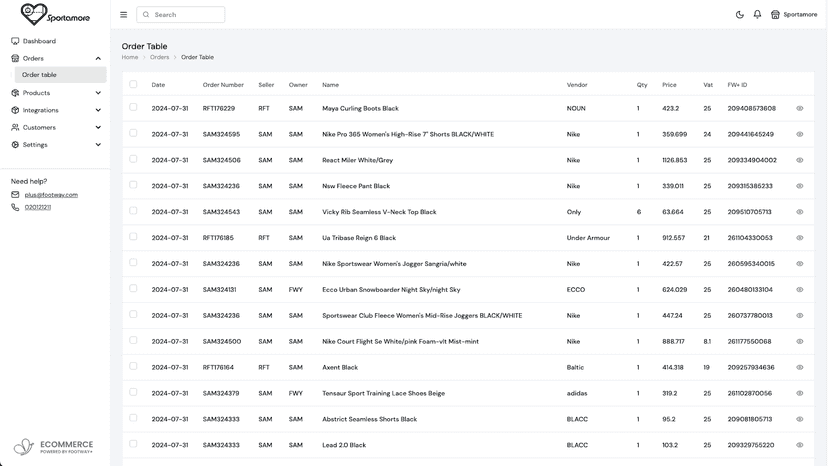Tick checkbox for React Miler White/Grey row
This screenshot has height=466, width=828.
point(133,159)
